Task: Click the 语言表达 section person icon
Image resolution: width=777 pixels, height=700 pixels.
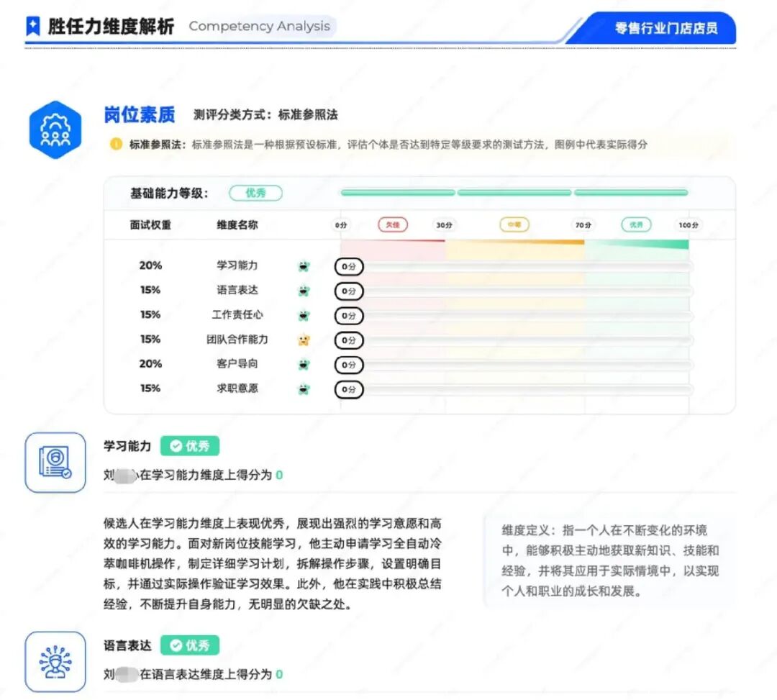Action: (55, 662)
